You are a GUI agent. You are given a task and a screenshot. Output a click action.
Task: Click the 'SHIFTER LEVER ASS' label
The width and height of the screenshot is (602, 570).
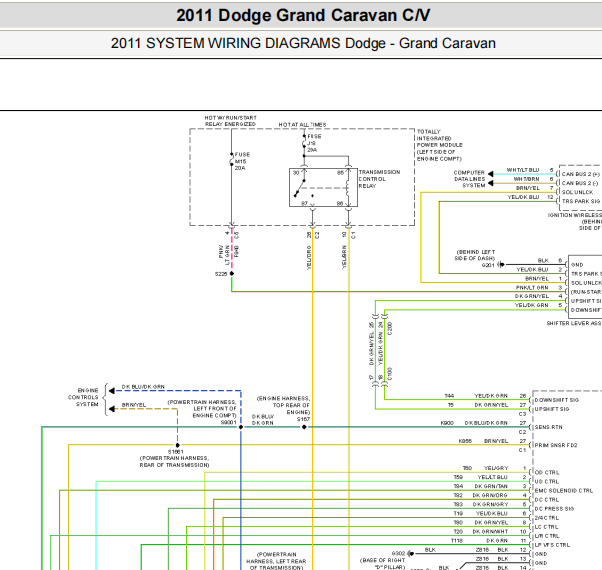574,324
